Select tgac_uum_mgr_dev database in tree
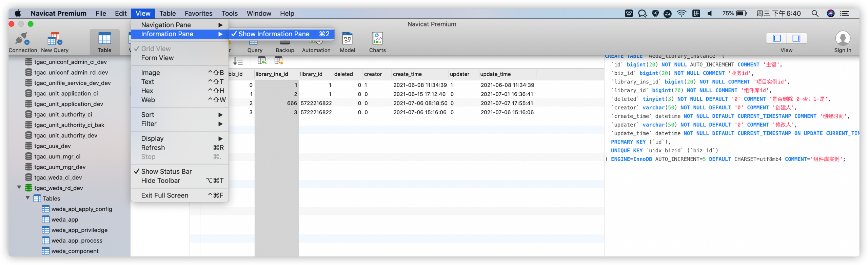 pos(60,167)
